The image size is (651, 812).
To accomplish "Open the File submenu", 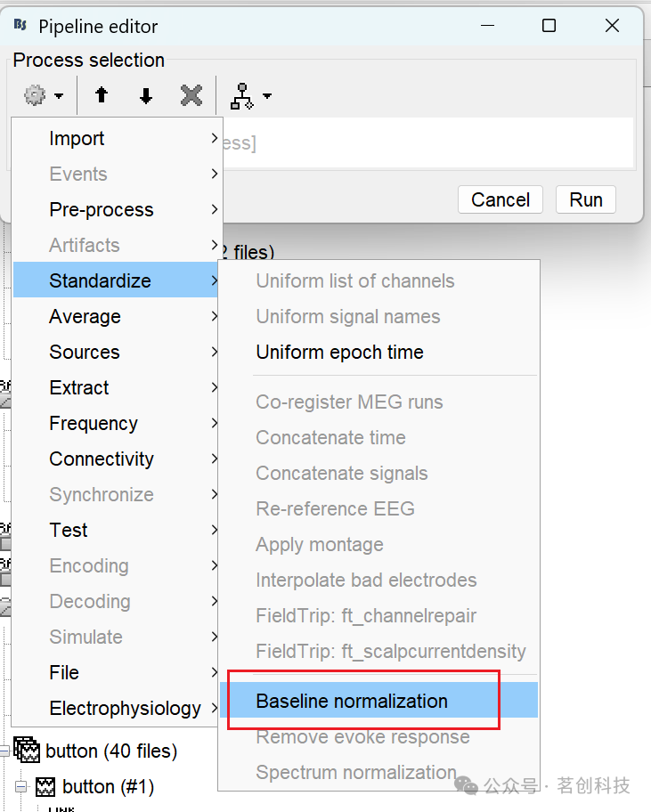I will [x=117, y=673].
